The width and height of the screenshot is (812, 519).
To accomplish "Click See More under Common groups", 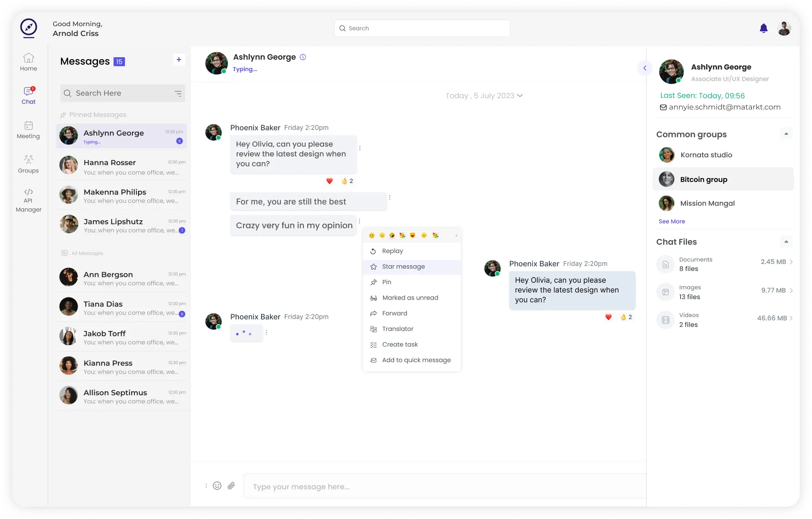I will click(671, 221).
